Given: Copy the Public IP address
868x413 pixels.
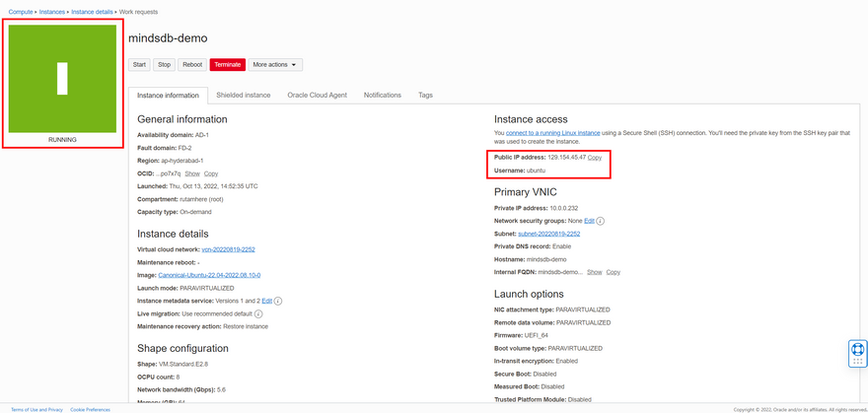Looking at the screenshot, I should [595, 158].
